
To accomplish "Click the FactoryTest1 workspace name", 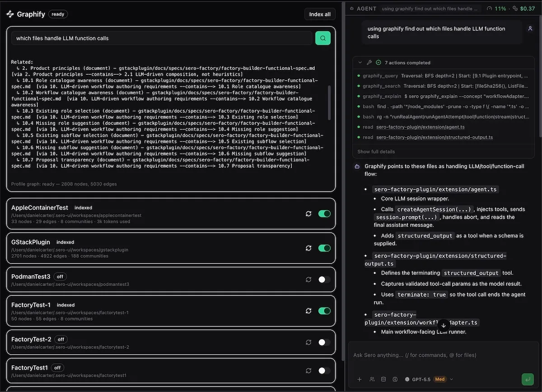I will click(x=29, y=368).
